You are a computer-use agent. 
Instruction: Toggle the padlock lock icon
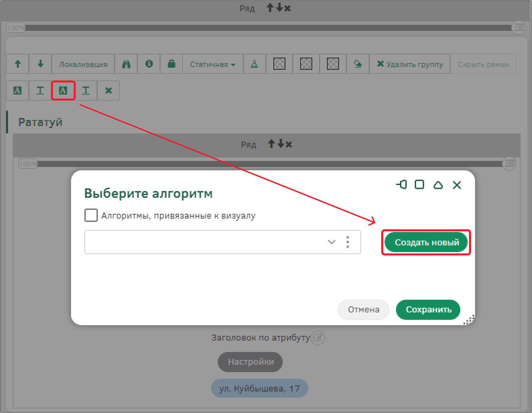point(172,64)
